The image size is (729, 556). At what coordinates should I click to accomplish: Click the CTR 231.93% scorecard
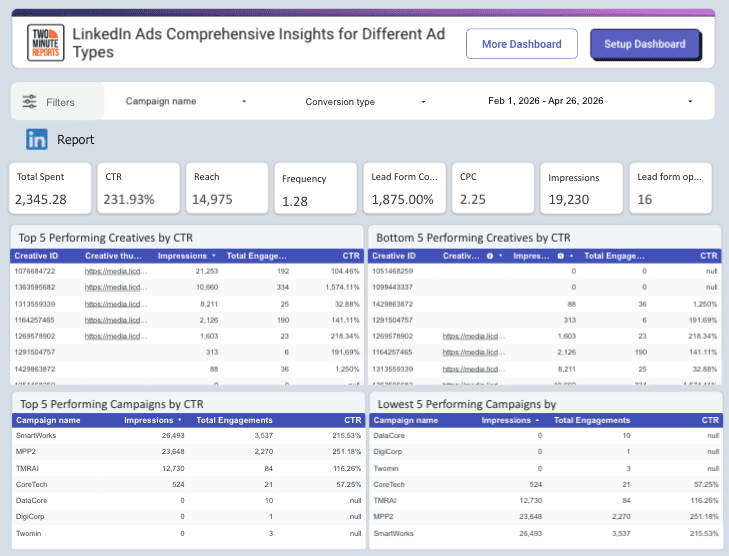coord(139,188)
